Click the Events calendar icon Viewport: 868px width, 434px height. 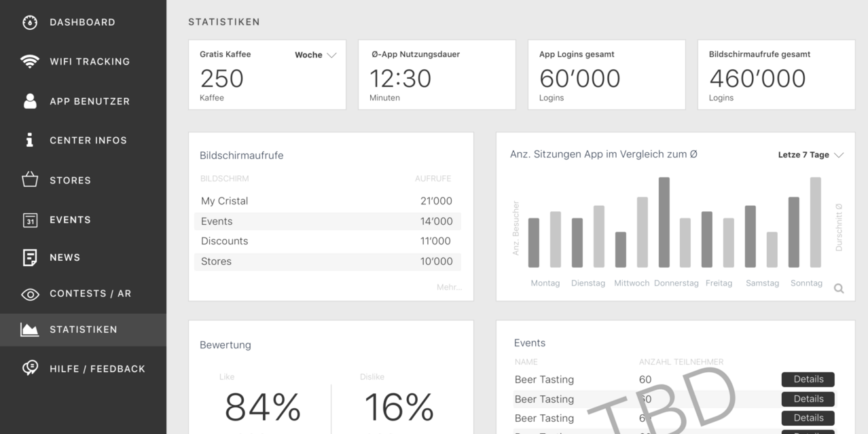(x=30, y=220)
